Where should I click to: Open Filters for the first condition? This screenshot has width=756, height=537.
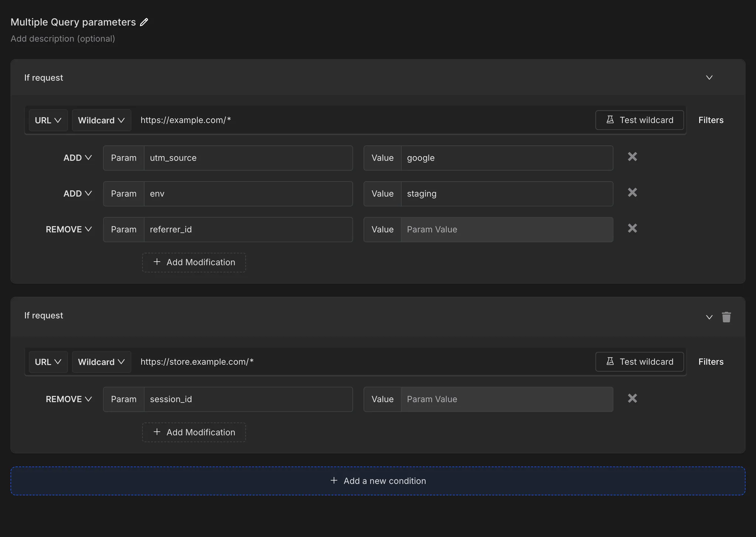(x=711, y=120)
